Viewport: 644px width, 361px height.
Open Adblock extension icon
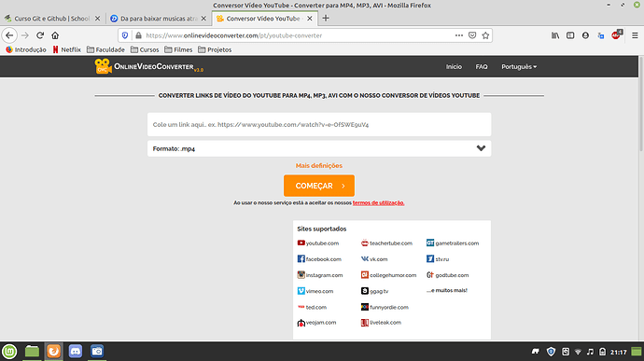click(x=616, y=35)
